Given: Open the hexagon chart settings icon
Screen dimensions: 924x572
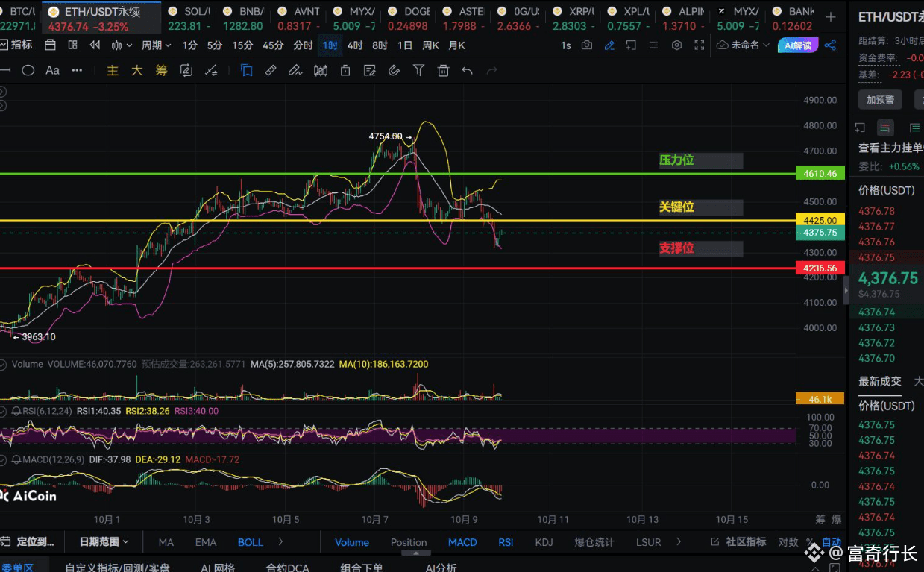Looking at the screenshot, I should coord(676,45).
